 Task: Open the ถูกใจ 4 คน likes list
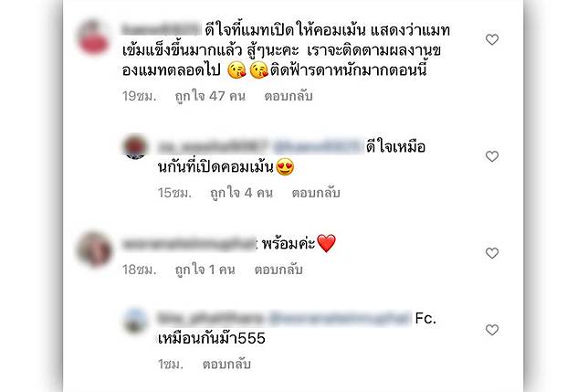pos(241,193)
